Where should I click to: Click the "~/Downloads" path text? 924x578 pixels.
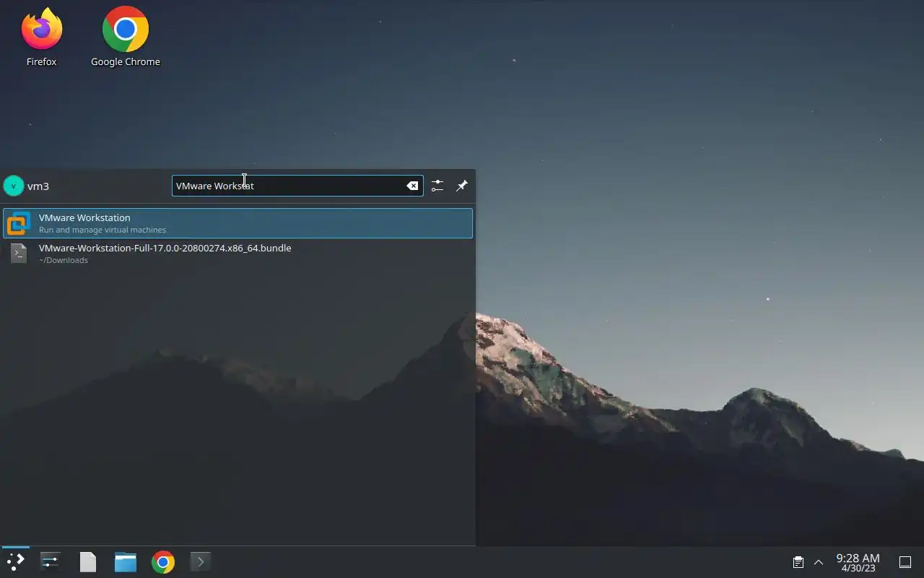(x=64, y=260)
